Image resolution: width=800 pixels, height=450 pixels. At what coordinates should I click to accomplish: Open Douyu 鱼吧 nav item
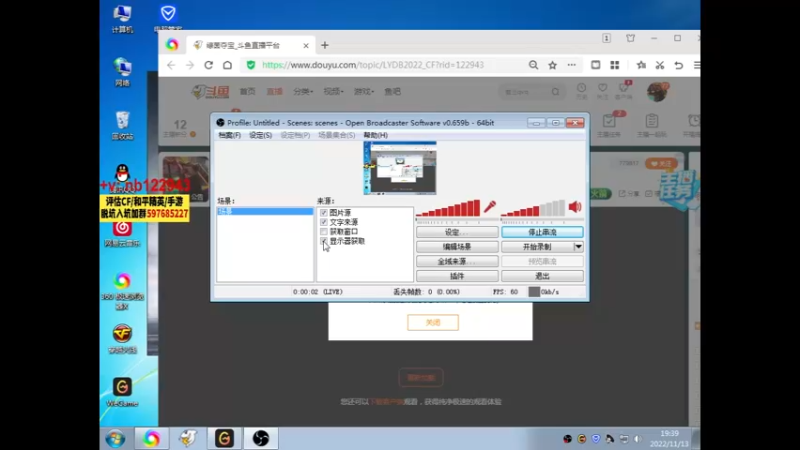point(392,92)
